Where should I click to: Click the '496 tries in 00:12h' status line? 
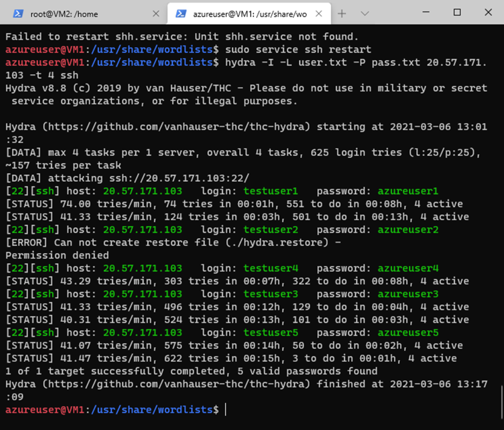pos(237,307)
